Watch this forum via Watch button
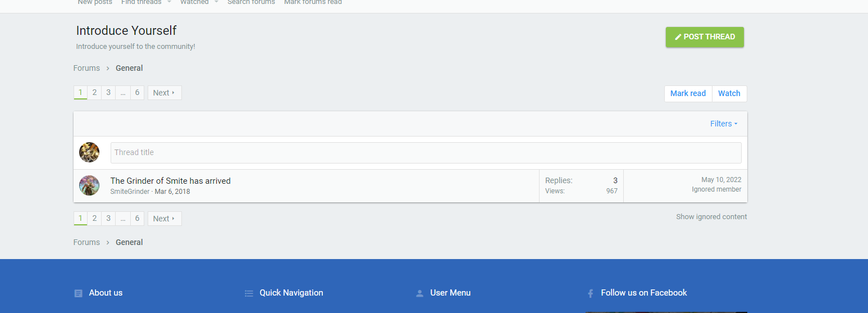 click(729, 94)
